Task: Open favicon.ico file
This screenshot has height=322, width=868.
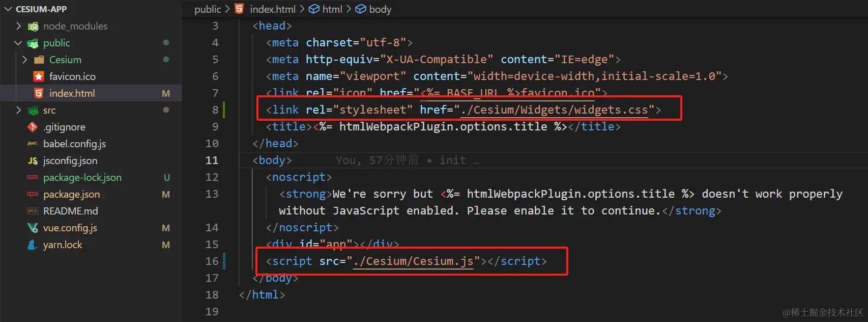Action: click(x=72, y=76)
